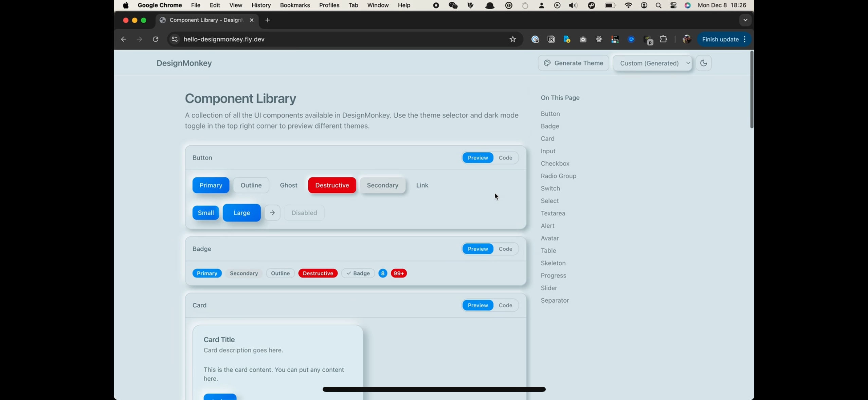Reload the page

click(x=156, y=39)
